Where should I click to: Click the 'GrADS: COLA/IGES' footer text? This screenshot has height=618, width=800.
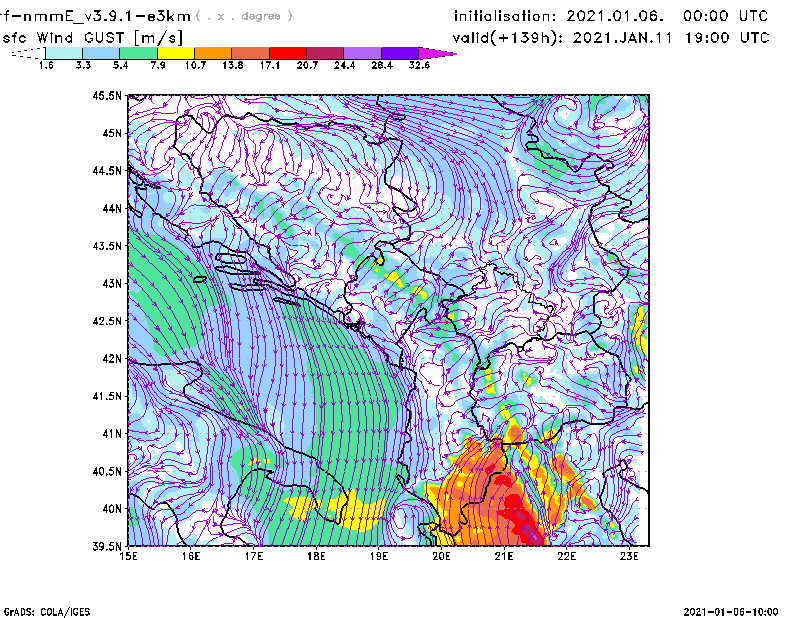(46, 612)
